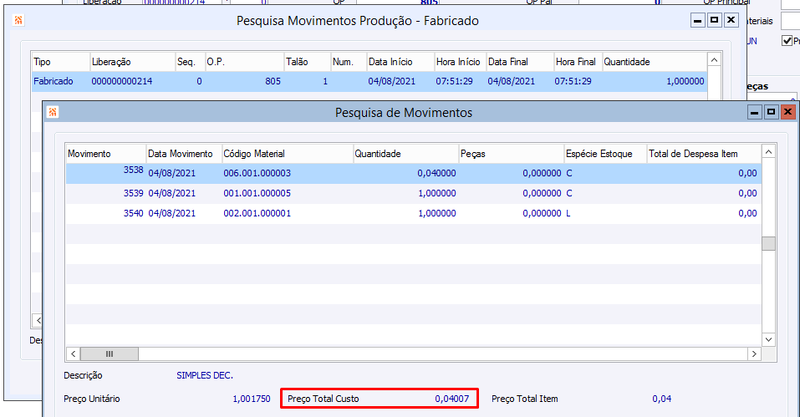Click the vertical scrollbar thumb in movements table
This screenshot has width=800, height=417.
(768, 243)
